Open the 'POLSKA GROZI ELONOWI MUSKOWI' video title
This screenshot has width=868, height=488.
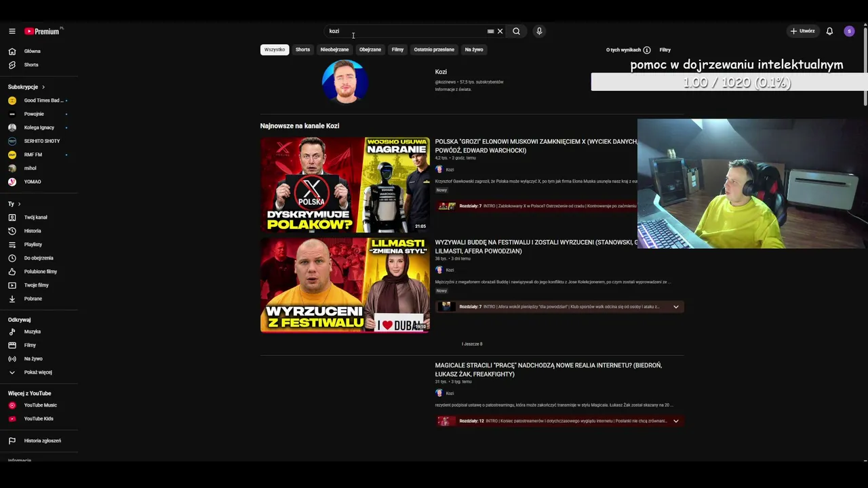point(536,146)
